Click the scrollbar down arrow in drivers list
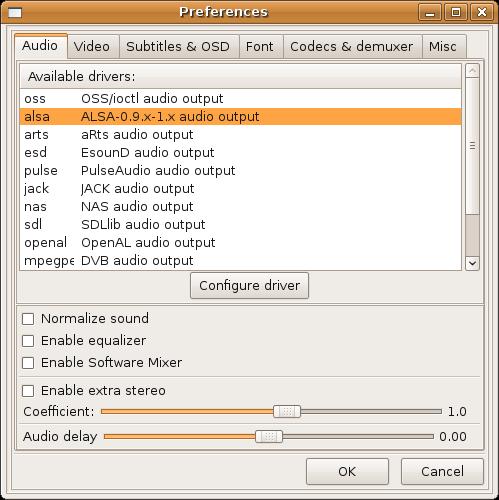Viewport: 499px width, 500px height. pos(472,263)
